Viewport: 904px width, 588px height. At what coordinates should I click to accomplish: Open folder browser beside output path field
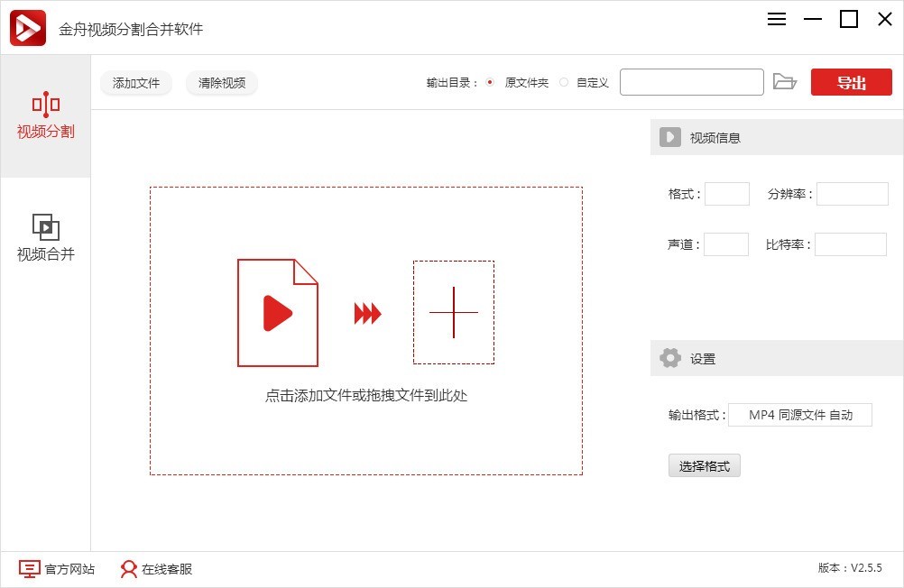(x=785, y=82)
